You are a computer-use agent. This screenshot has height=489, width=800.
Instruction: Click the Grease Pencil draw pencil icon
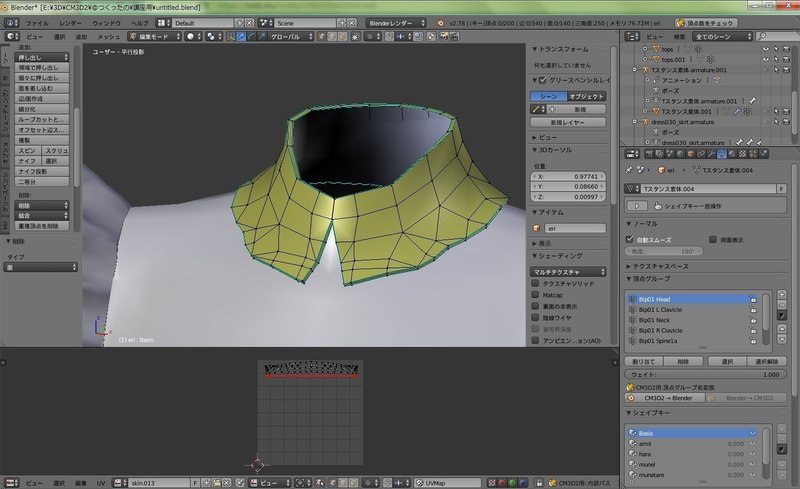pos(537,108)
